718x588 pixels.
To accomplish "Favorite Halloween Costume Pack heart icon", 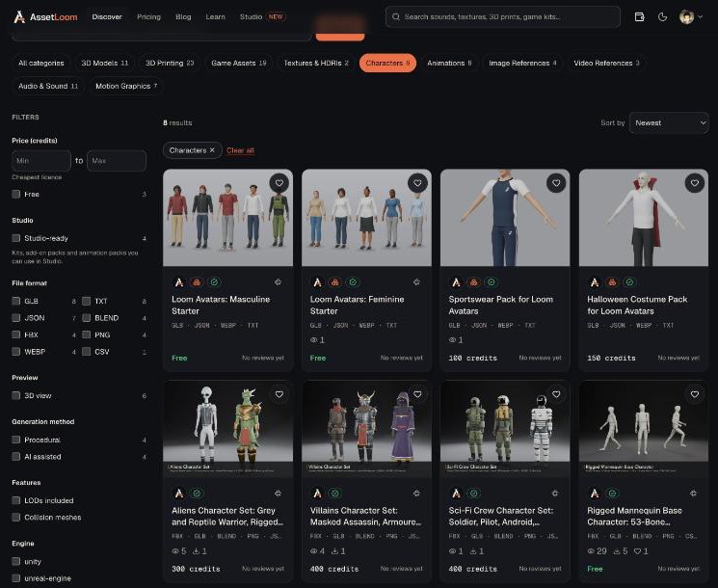I will tap(695, 183).
